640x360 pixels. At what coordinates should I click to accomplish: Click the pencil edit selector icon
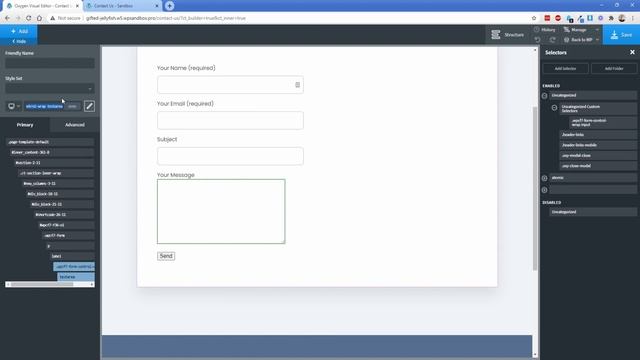pos(89,106)
